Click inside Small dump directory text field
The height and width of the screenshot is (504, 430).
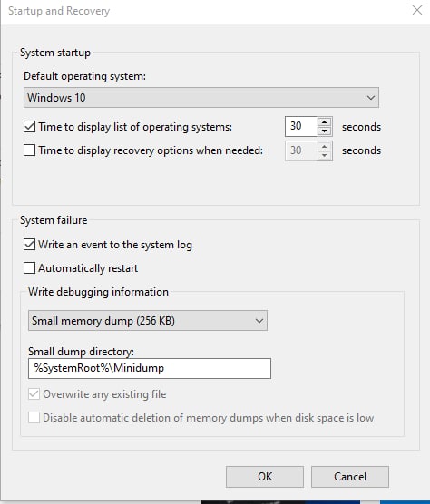(x=150, y=368)
